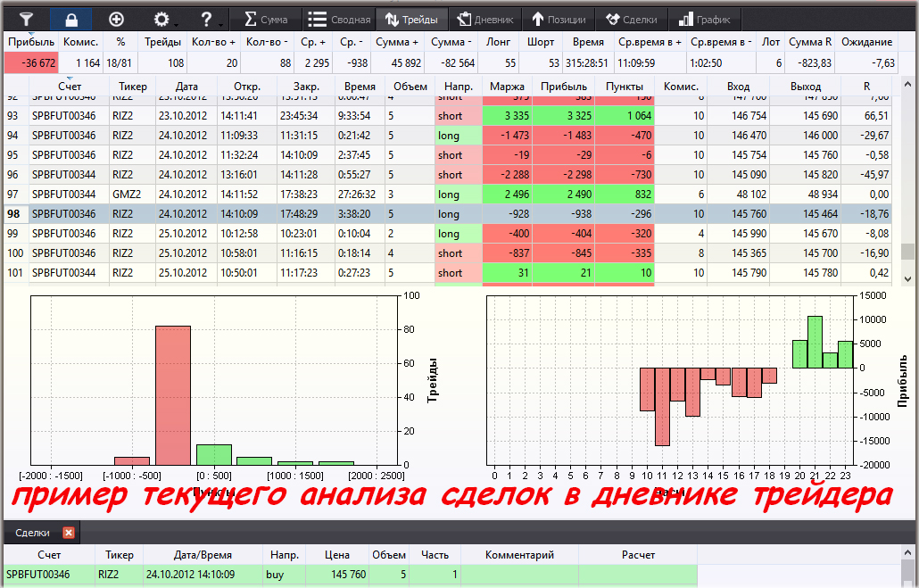Sort trades table by Тикер column

click(132, 86)
